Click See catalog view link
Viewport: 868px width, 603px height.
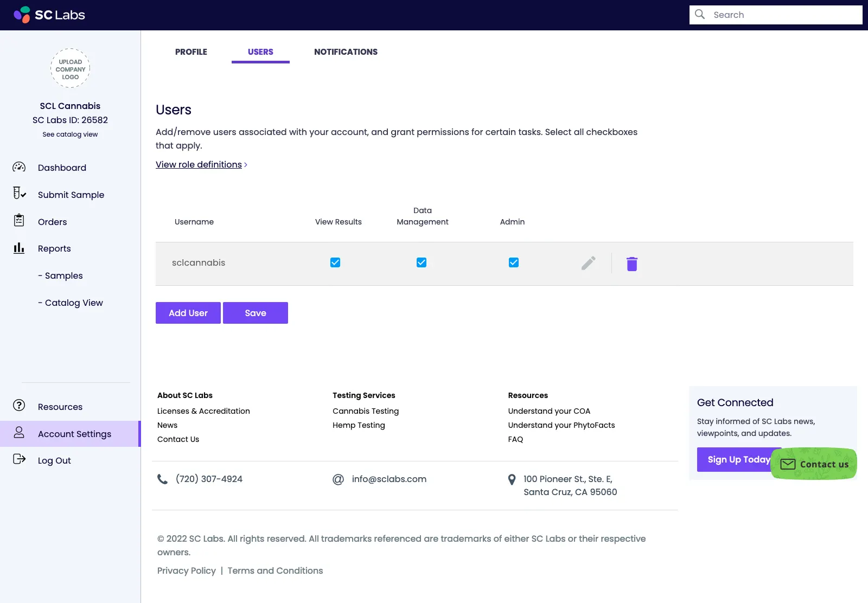70,134
